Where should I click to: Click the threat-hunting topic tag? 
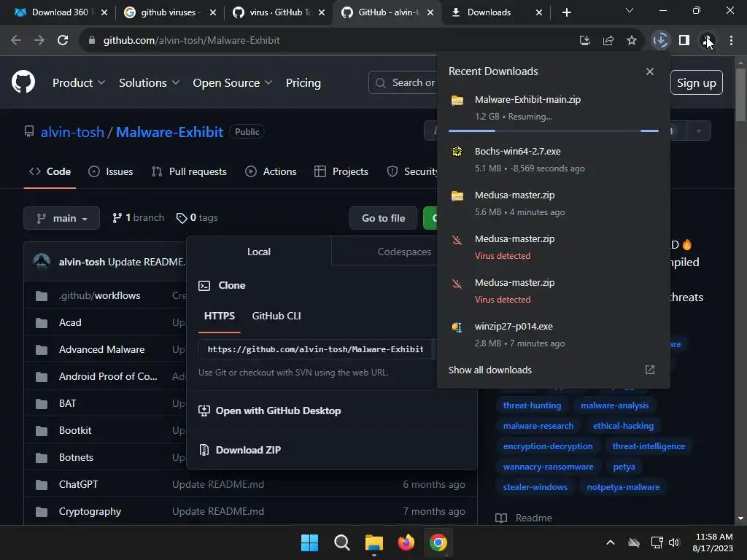pyautogui.click(x=532, y=405)
